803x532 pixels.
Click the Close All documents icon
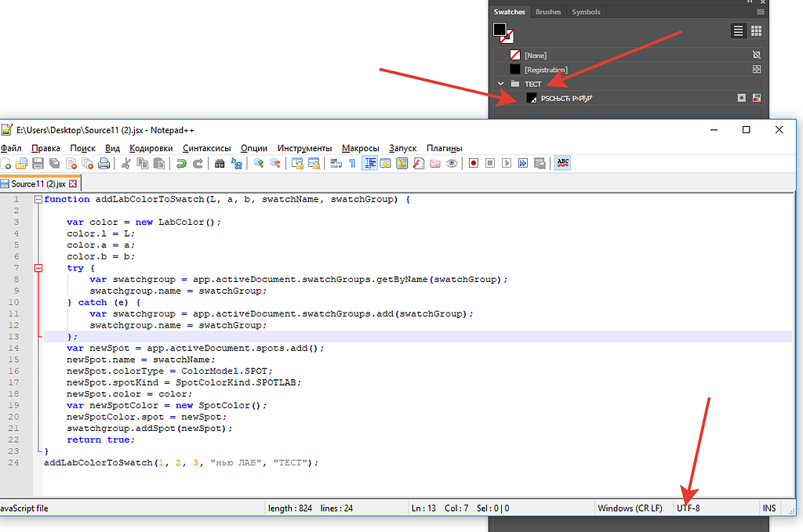(88, 163)
